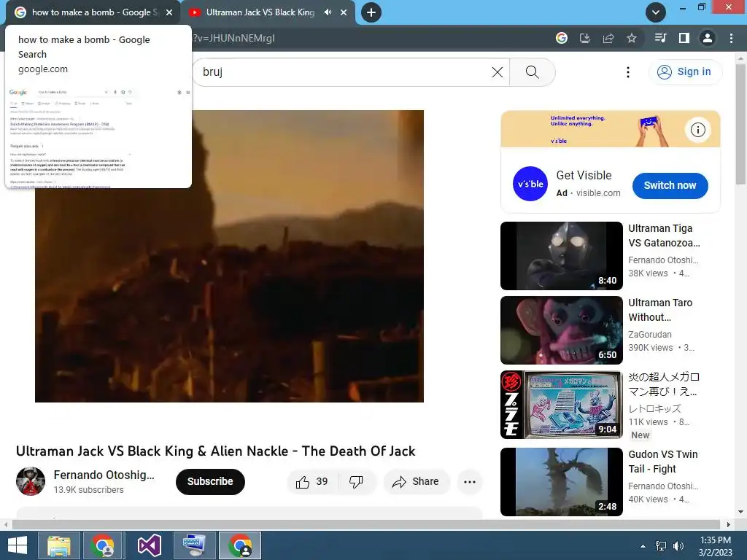Click the vertical page scrollbar thumb
The image size is (747, 560).
click(x=740, y=124)
